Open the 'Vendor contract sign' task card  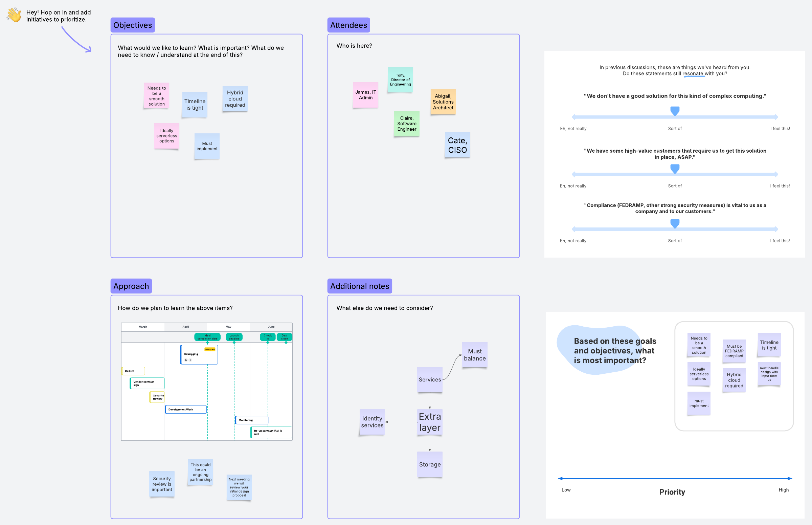pyautogui.click(x=147, y=383)
